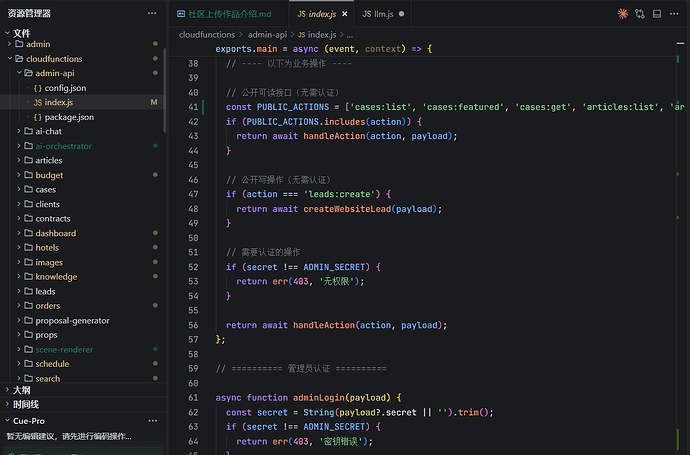
Task: Click cloudfunctions in the breadcrumb
Action: point(207,35)
